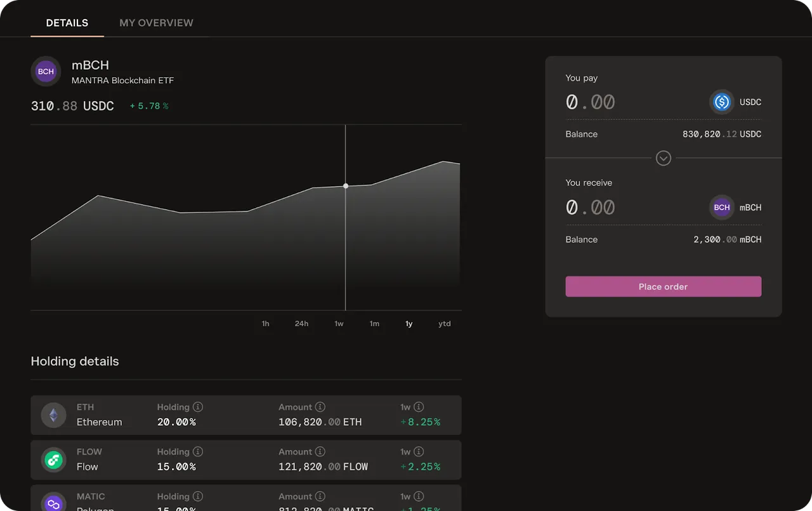Click the BCH token icon in You receive
This screenshot has height=511, width=812.
(x=722, y=208)
